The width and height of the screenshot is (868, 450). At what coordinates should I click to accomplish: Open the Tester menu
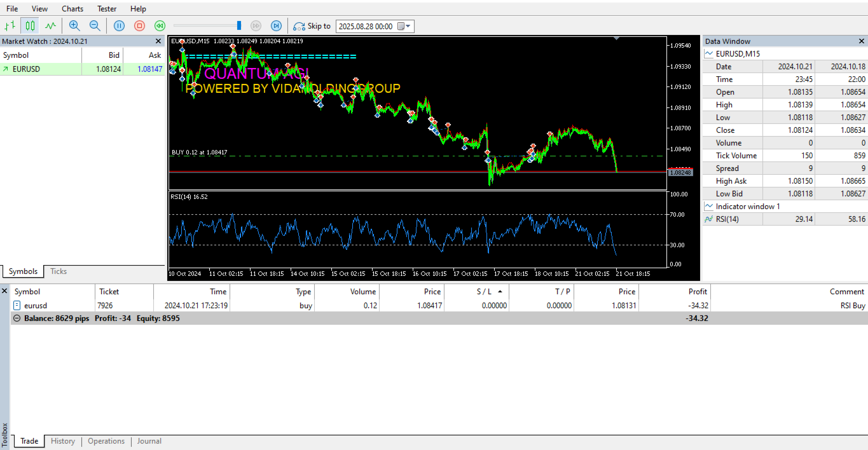pyautogui.click(x=106, y=8)
